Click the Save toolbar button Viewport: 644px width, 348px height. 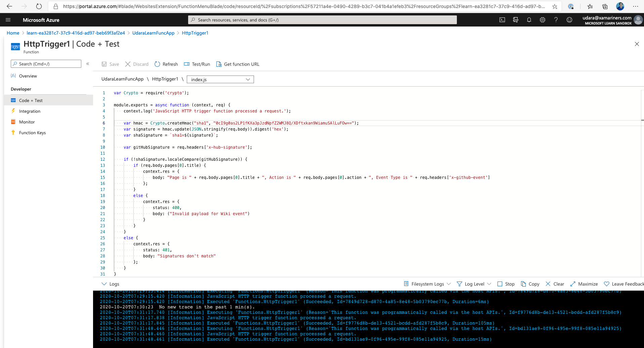111,64
